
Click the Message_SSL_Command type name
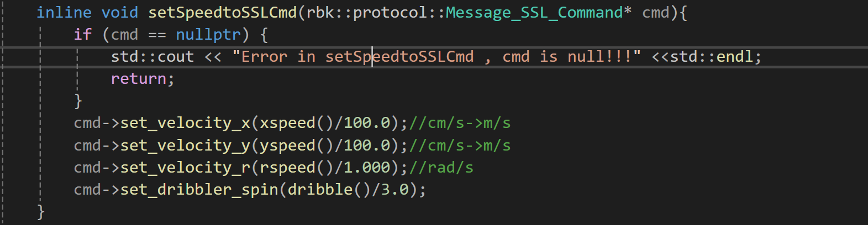[534, 12]
